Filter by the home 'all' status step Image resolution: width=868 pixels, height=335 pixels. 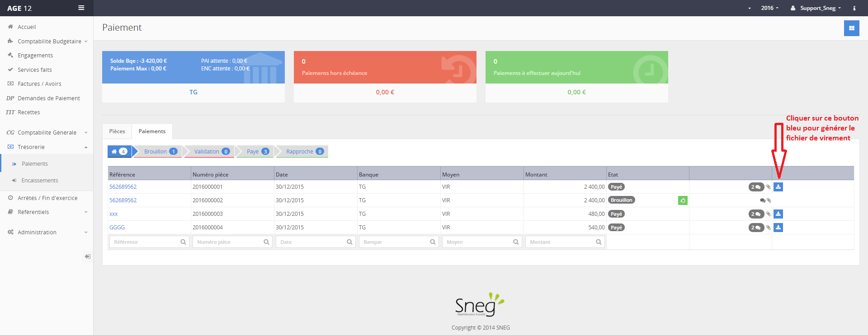[x=119, y=152]
